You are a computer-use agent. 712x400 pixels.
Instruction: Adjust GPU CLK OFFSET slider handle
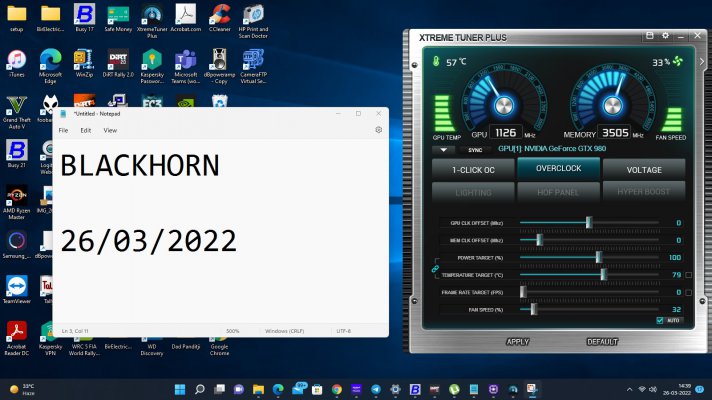(589, 222)
